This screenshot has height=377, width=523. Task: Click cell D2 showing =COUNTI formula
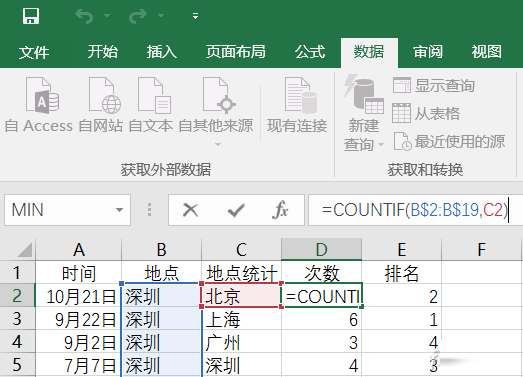(x=322, y=296)
